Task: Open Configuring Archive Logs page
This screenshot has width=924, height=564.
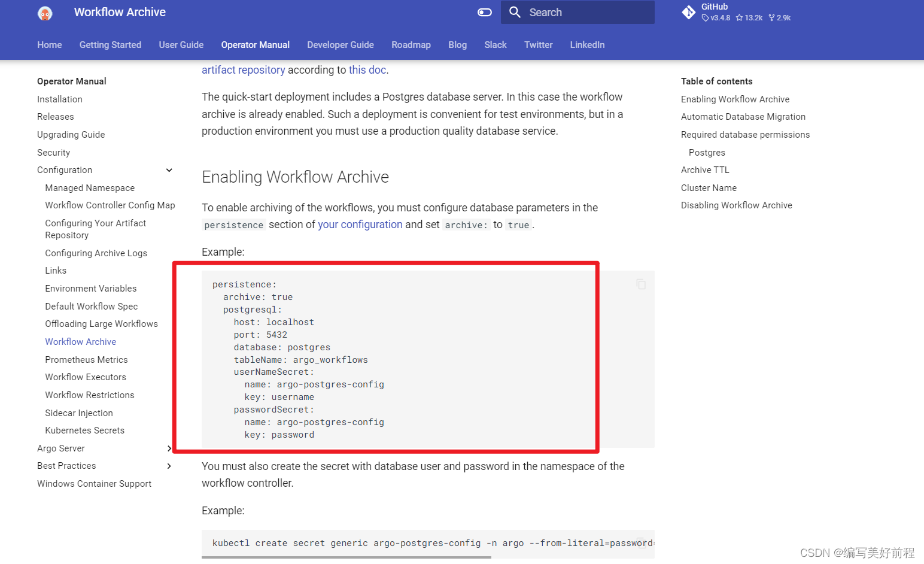Action: click(96, 253)
